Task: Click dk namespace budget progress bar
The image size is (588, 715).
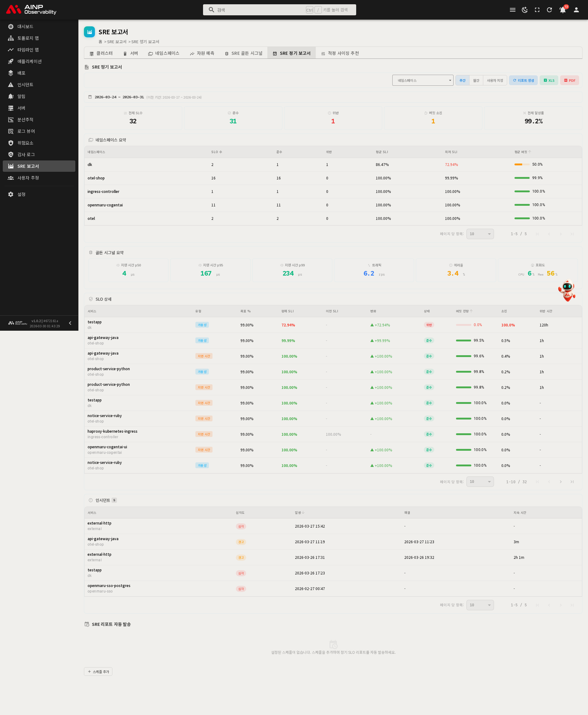Action: coord(522,164)
